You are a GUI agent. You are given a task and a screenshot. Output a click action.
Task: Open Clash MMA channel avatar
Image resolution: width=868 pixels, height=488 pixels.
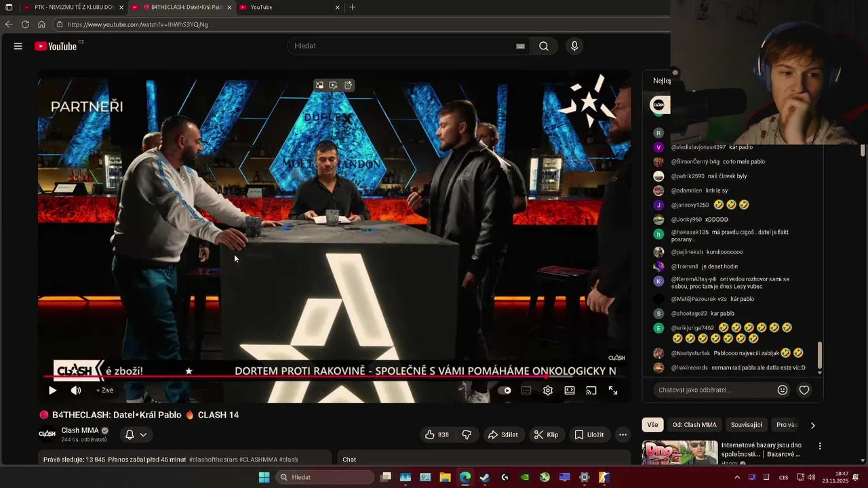pyautogui.click(x=47, y=434)
